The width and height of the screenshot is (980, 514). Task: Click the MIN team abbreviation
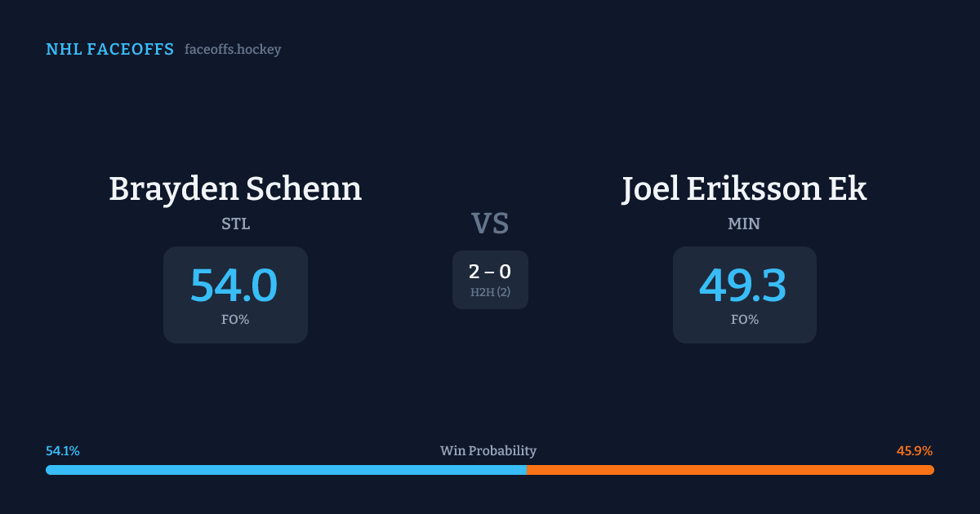[x=744, y=224]
